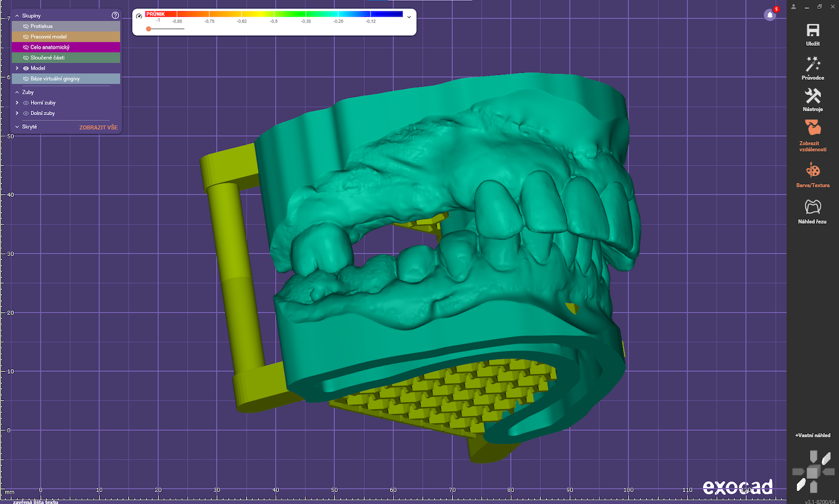Screen dimensions: 839x504
Task: Open the Barva/Textura palette
Action: click(813, 171)
